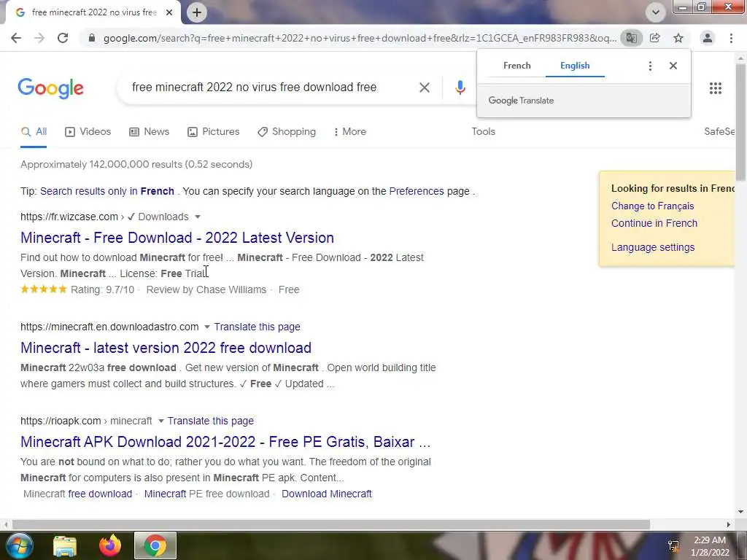This screenshot has height=560, width=747.
Task: Launch Firefox from the taskbar
Action: [110, 545]
